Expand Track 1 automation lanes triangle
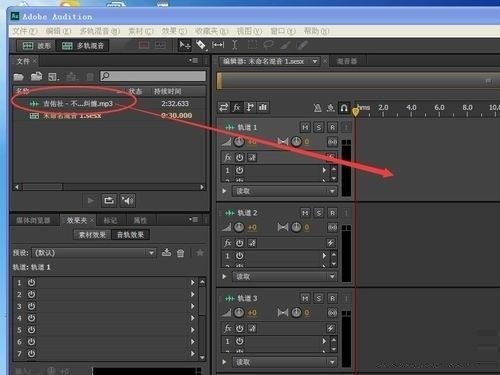 tap(224, 191)
